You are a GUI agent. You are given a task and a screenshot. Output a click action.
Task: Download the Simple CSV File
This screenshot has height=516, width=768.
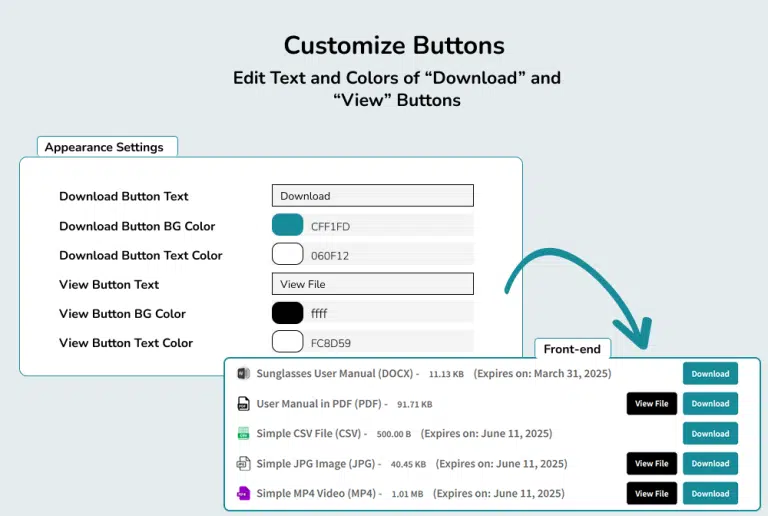tap(710, 434)
